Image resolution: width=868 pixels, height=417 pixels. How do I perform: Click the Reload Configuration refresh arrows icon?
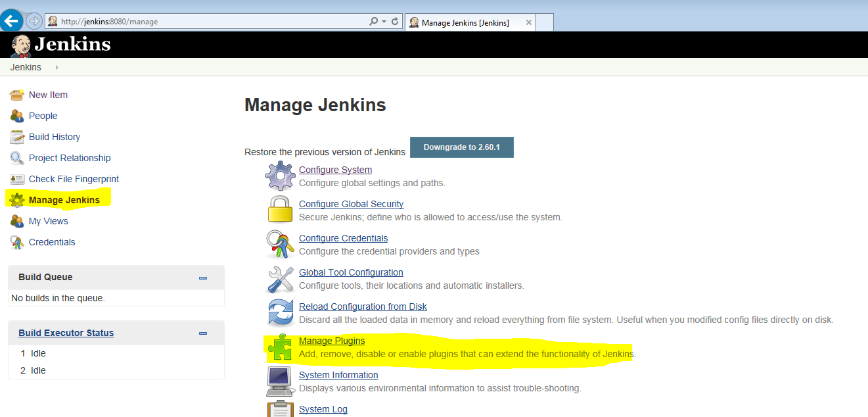pos(281,313)
